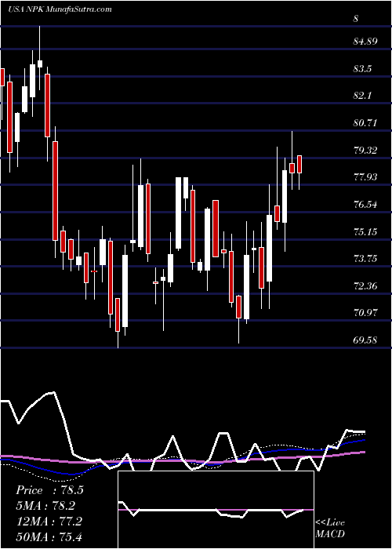The image size is (392, 549).
Task: Click the '50MA : 75.4' readout
Action: pos(49,536)
